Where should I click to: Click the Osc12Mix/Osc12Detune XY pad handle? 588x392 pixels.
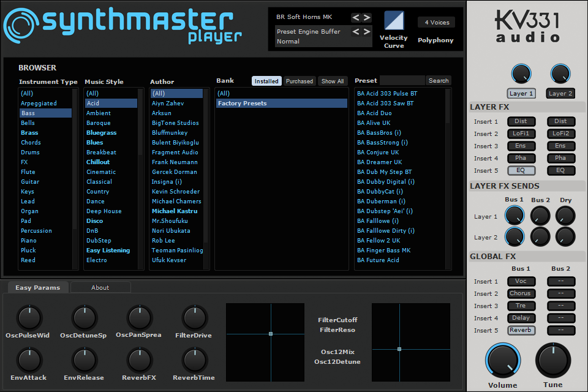pyautogui.click(x=399, y=349)
